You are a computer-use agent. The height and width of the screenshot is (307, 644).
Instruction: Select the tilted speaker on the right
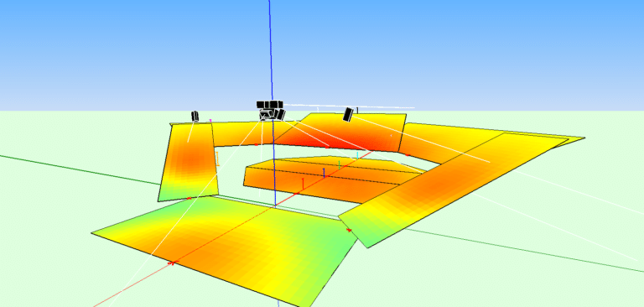click(348, 114)
